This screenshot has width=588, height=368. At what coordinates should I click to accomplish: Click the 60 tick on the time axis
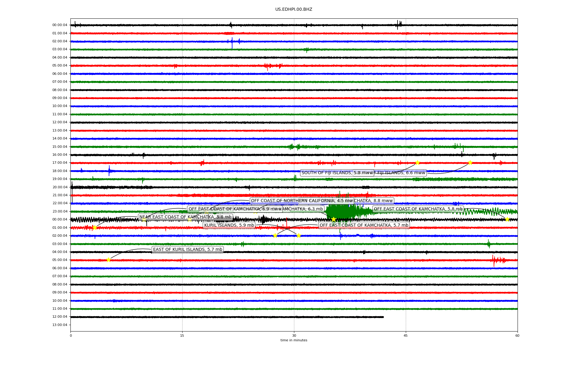click(517, 335)
